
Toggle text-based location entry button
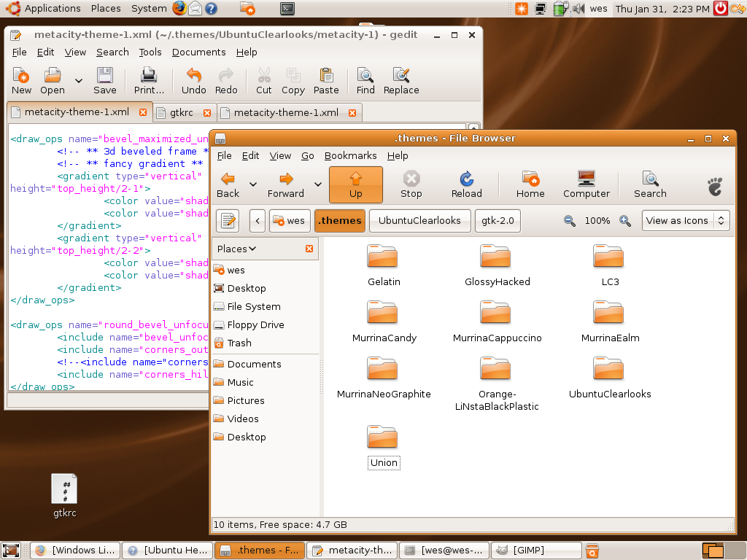click(228, 220)
